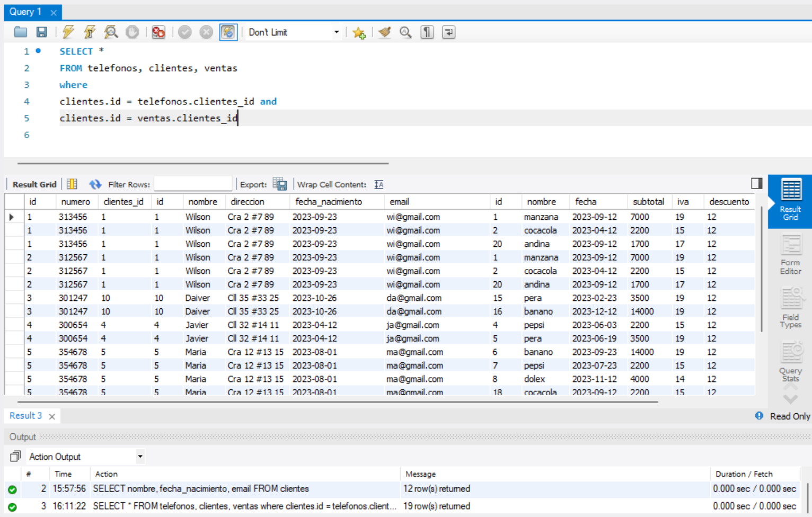Sort by descuento column header
Image resolution: width=812 pixels, height=517 pixels.
(x=729, y=202)
